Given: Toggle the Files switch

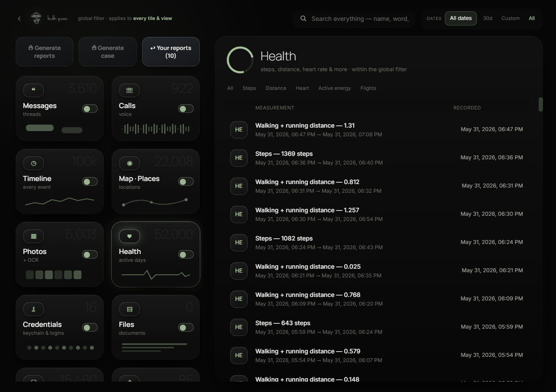Looking at the screenshot, I should click(x=186, y=327).
